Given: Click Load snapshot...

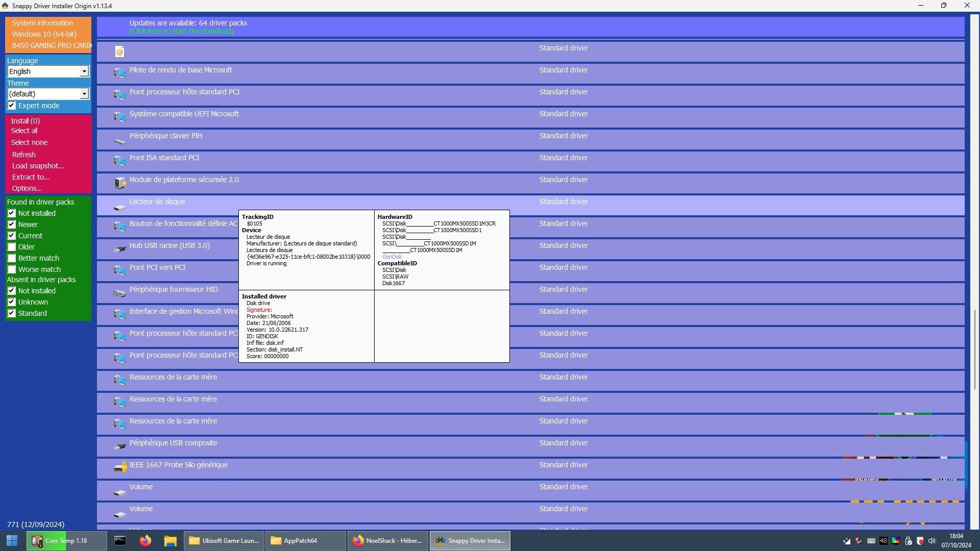Looking at the screenshot, I should point(38,166).
